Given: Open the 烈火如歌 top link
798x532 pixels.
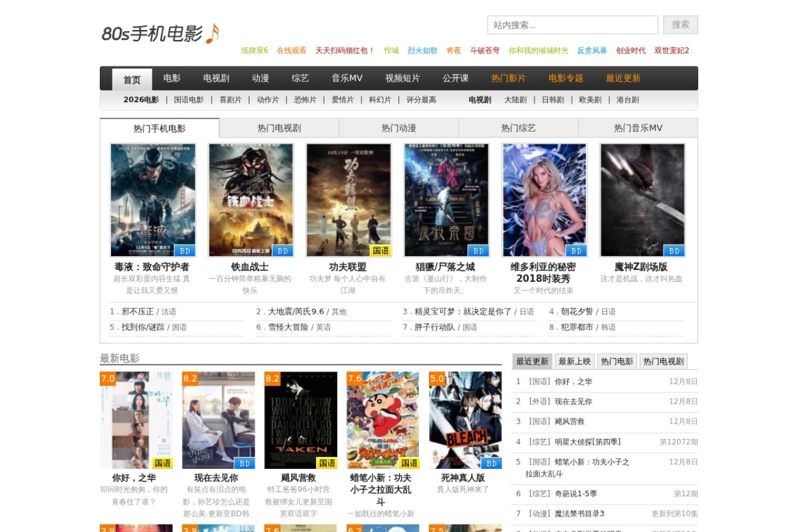Looking at the screenshot, I should [423, 51].
